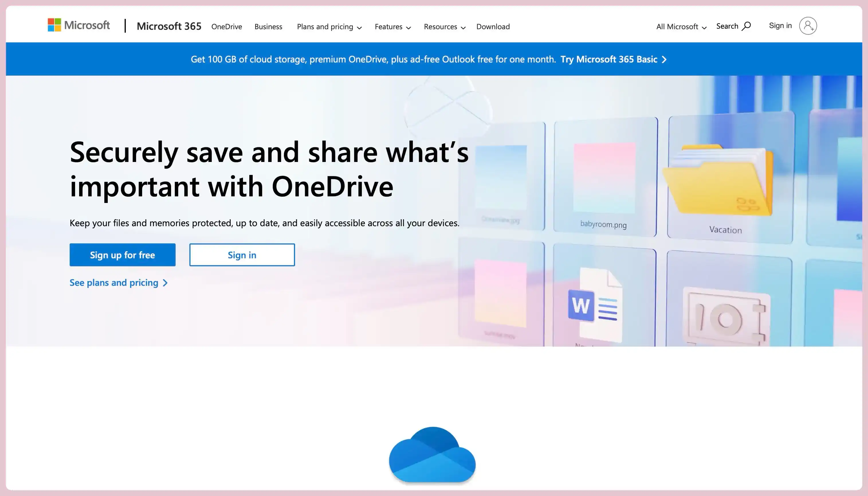868x496 pixels.
Task: Expand the Plans and pricing dropdown
Action: (329, 27)
